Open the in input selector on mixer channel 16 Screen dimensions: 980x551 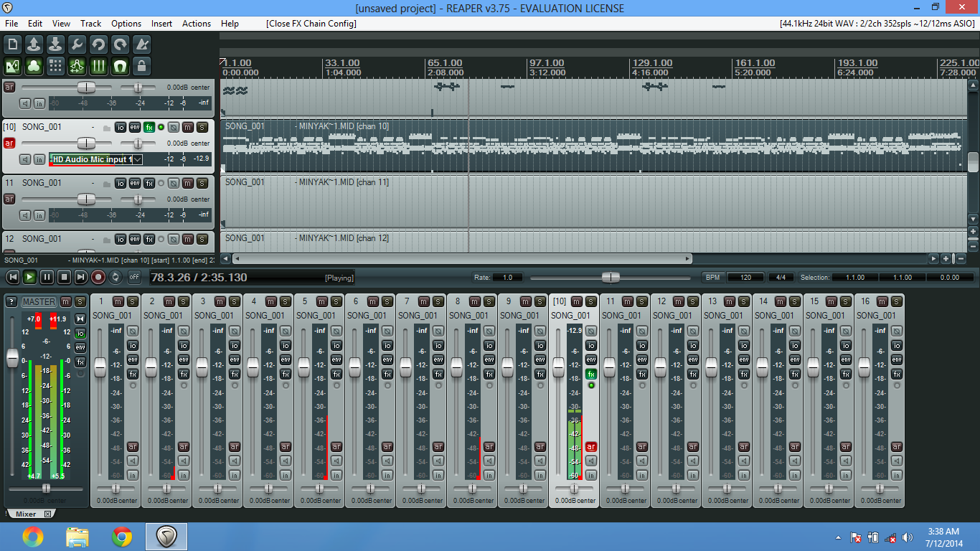(897, 475)
